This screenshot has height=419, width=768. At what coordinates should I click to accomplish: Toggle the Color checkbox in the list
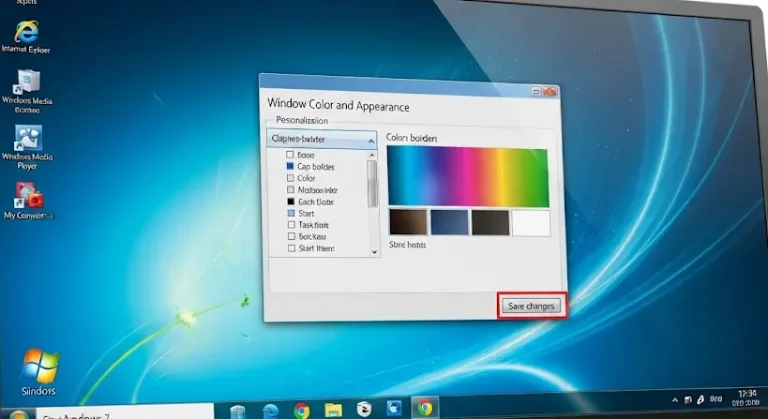point(290,178)
